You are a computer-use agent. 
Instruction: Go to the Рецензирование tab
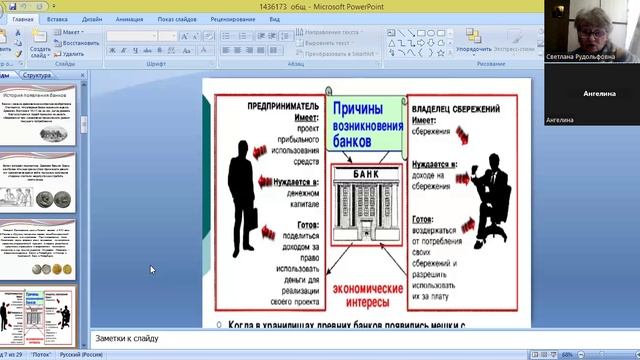pos(233,19)
